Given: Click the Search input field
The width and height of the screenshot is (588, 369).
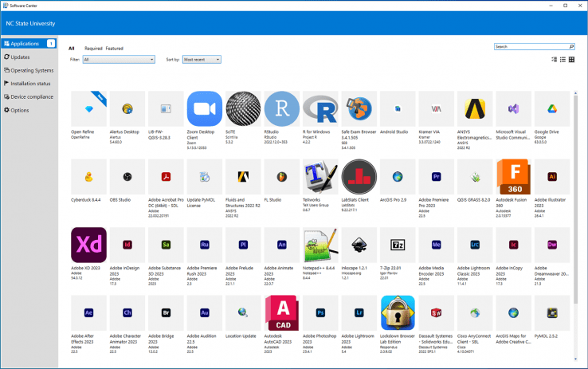Looking at the screenshot, I should coord(531,46).
